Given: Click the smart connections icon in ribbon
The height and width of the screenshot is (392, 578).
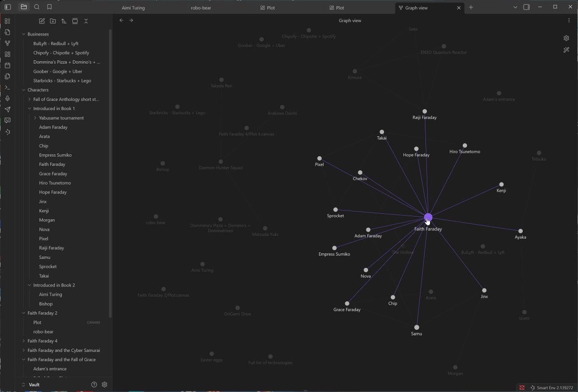Looking at the screenshot, I should [x=7, y=132].
